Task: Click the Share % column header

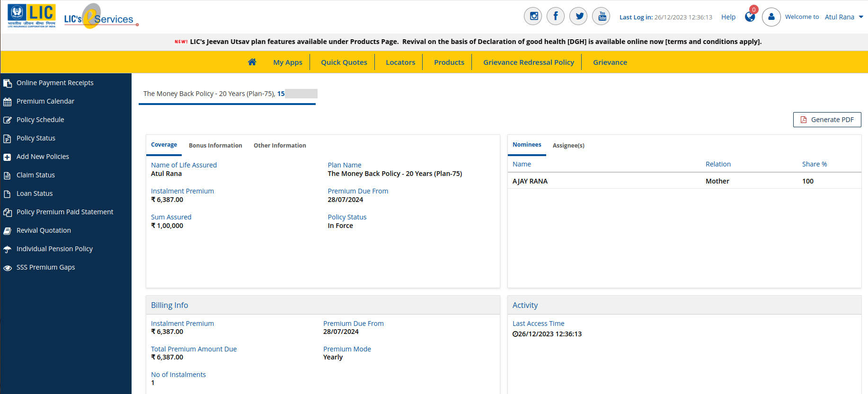Action: click(814, 164)
